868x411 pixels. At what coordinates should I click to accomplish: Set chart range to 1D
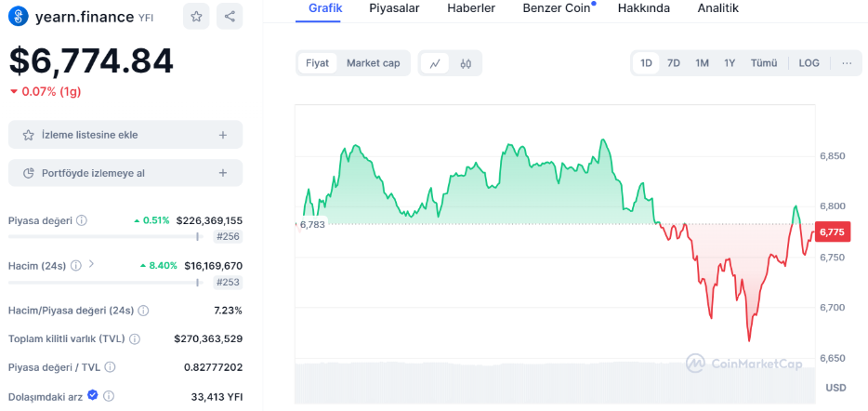[x=646, y=63]
